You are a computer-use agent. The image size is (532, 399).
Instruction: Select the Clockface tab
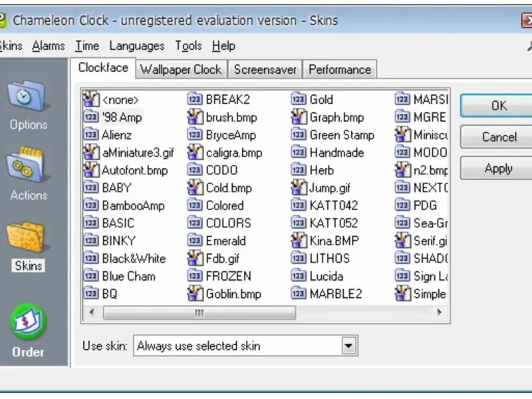click(x=103, y=68)
